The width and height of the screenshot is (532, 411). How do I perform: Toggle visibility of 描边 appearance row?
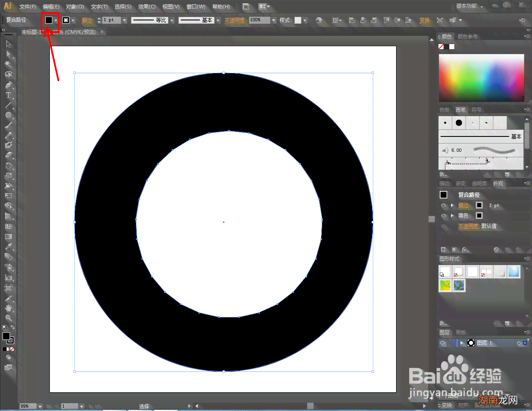pyautogui.click(x=443, y=205)
